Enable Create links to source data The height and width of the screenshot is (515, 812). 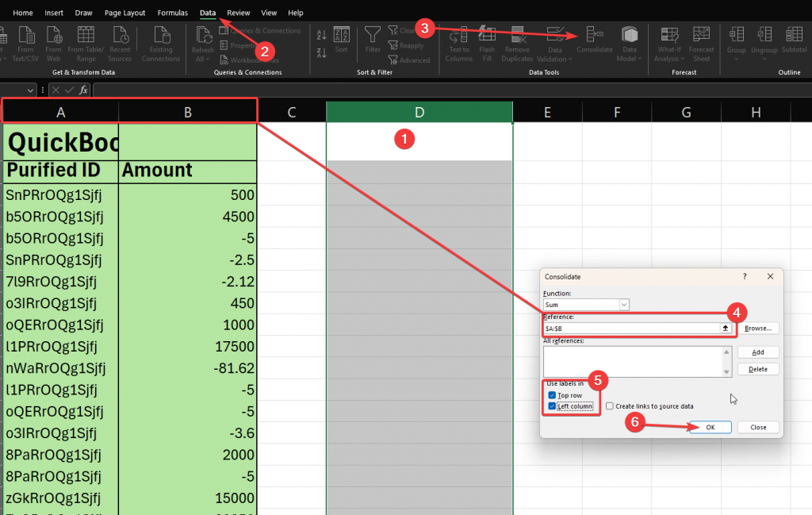click(609, 406)
